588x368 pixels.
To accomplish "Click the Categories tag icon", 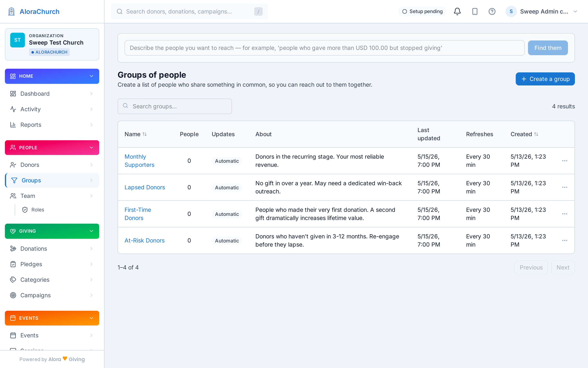I will tap(13, 280).
